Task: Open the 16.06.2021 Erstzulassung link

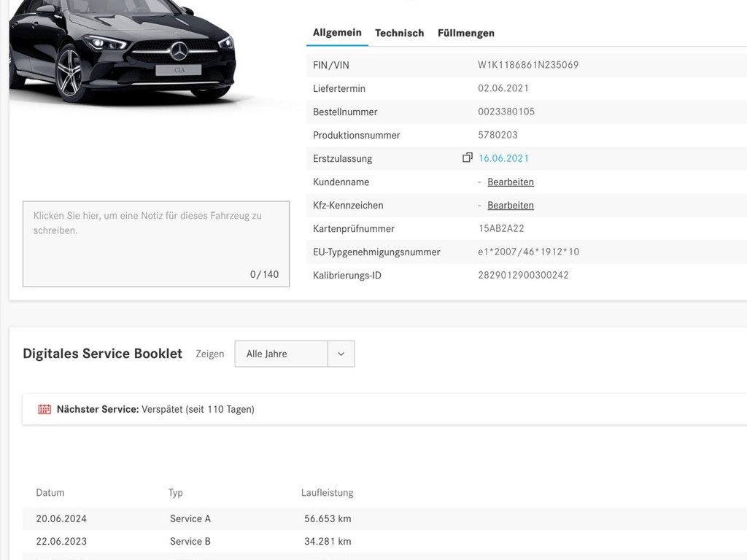Action: click(503, 157)
